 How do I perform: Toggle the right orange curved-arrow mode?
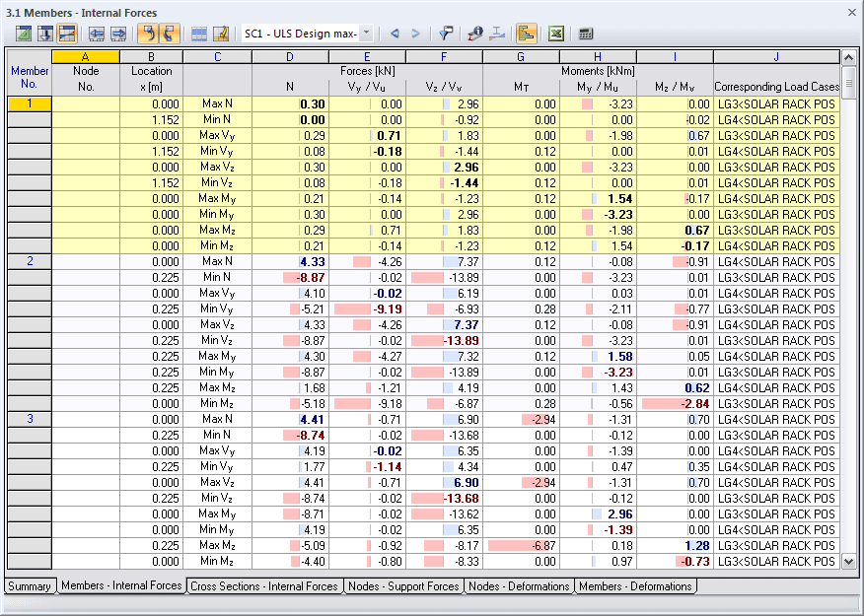tap(166, 33)
